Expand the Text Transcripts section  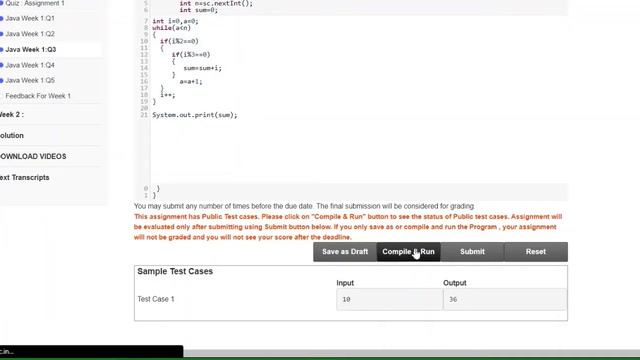coord(24,178)
